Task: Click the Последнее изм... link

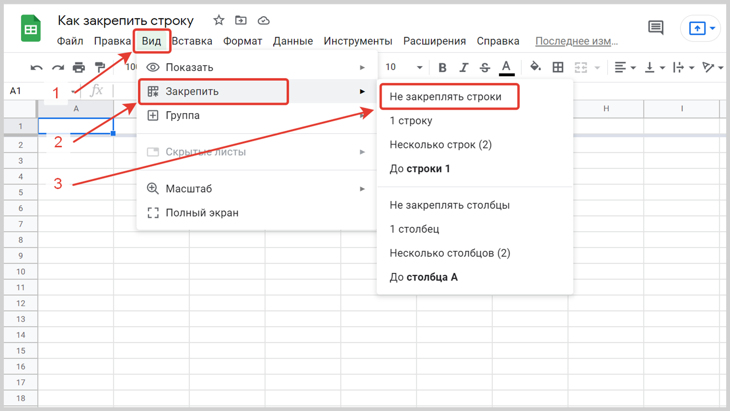Action: click(576, 41)
